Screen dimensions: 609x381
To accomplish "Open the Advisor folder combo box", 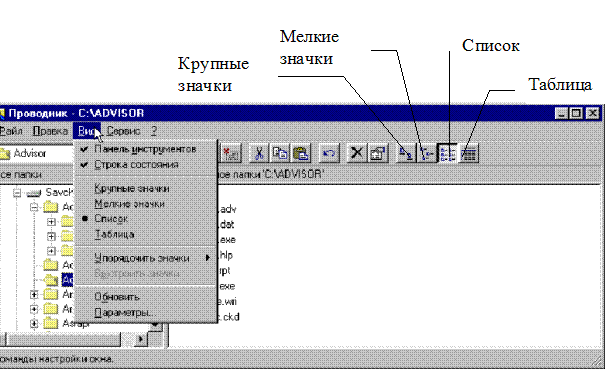I will pos(37,153).
